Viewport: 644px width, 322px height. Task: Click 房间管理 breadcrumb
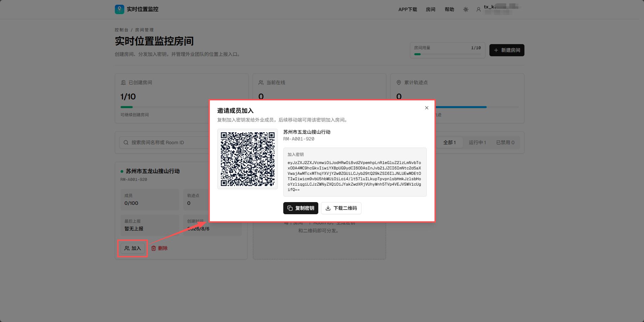[x=144, y=30]
